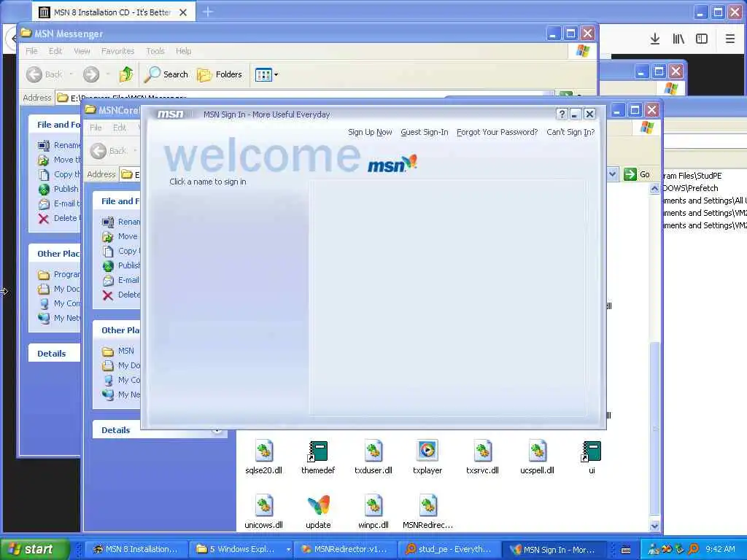Click scrollbar down arrow in MSNCore file list
Screen dimensions: 747x560
tap(654, 526)
